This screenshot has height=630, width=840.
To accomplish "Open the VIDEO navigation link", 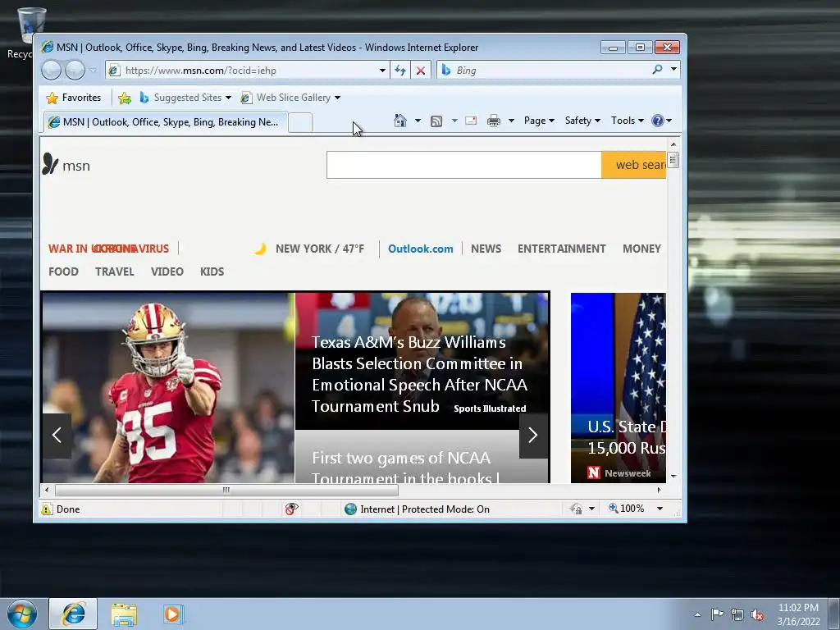I will pyautogui.click(x=167, y=272).
